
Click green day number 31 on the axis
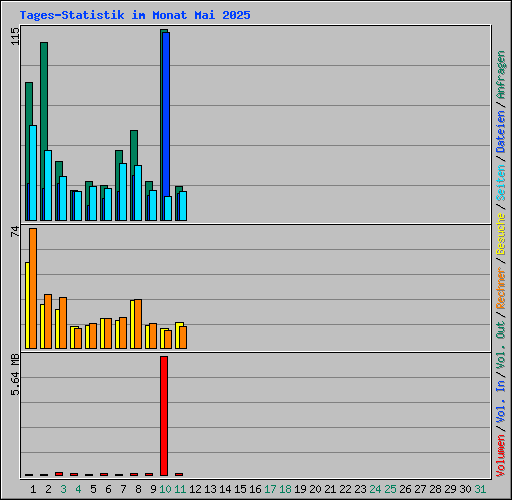pyautogui.click(x=480, y=489)
